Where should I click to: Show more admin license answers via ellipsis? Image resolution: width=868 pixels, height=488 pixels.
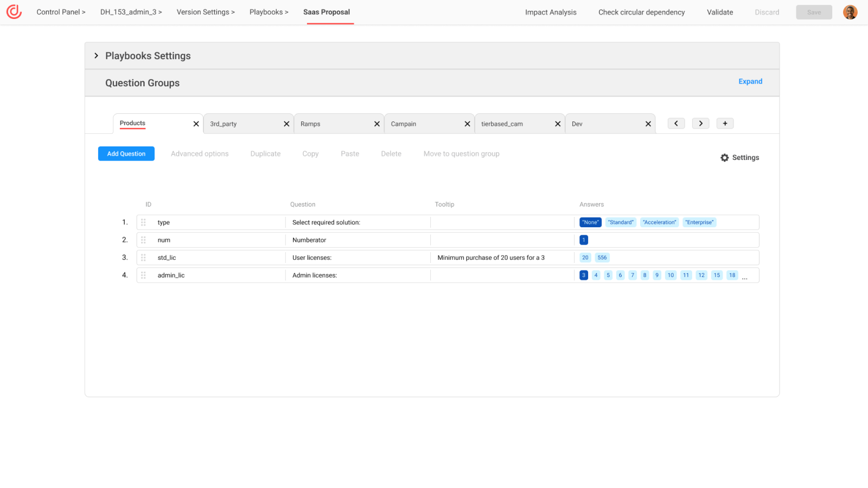point(745,277)
